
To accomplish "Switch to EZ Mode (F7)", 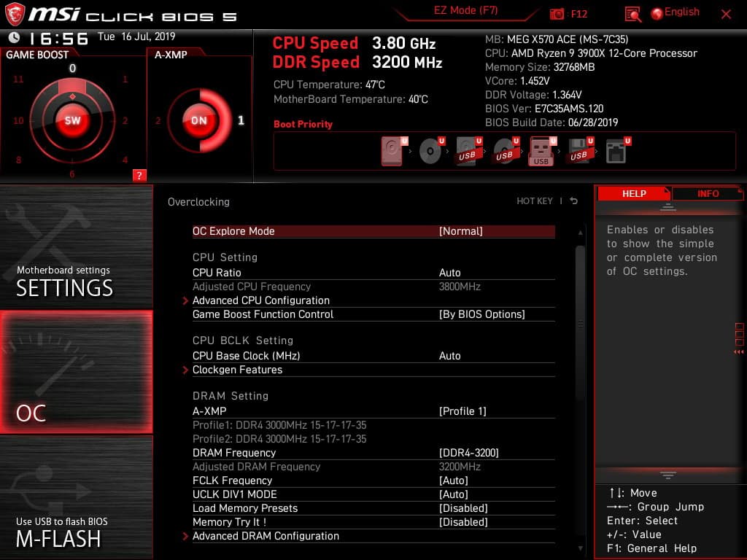I will (x=465, y=10).
